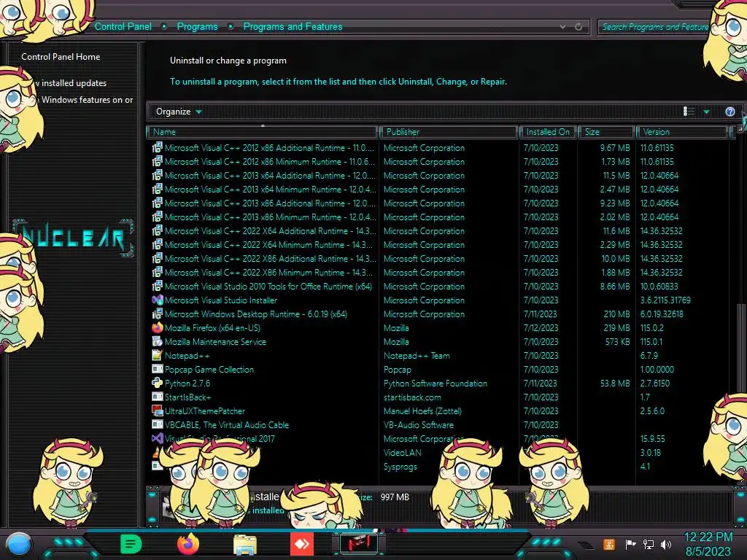Click the Notepad++ program icon

[x=158, y=355]
